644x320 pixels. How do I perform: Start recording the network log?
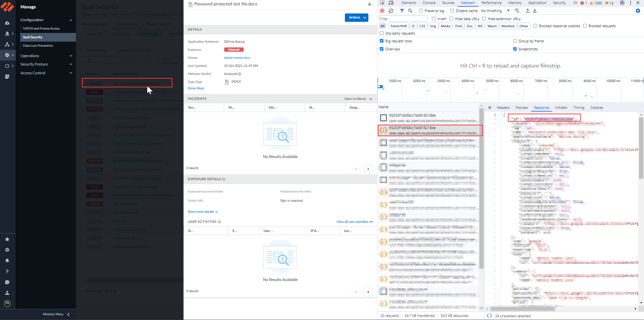click(x=382, y=10)
